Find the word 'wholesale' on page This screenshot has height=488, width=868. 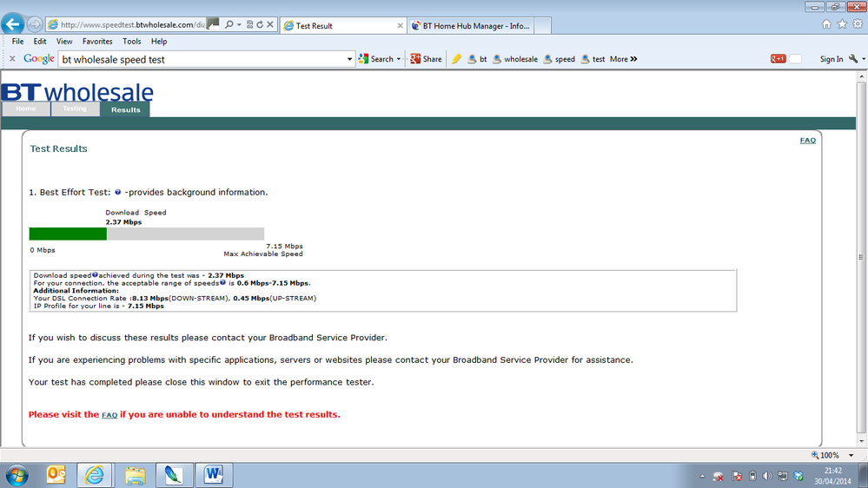[515, 59]
